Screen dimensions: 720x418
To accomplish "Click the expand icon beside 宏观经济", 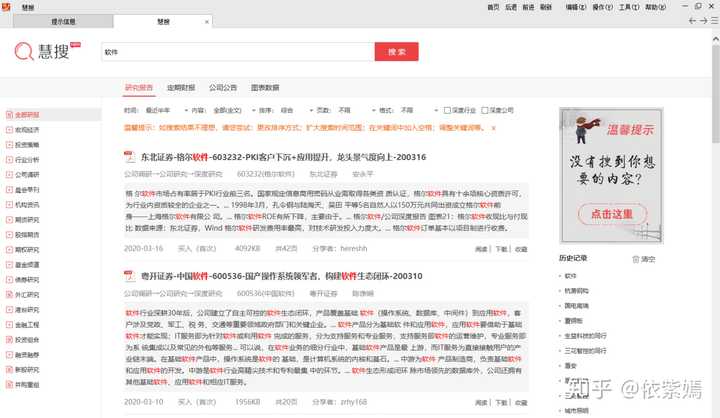I will [9, 130].
